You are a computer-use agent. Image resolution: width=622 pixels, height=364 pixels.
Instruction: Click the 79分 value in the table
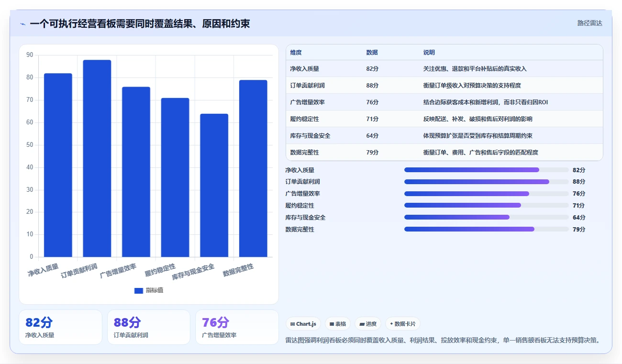click(372, 153)
